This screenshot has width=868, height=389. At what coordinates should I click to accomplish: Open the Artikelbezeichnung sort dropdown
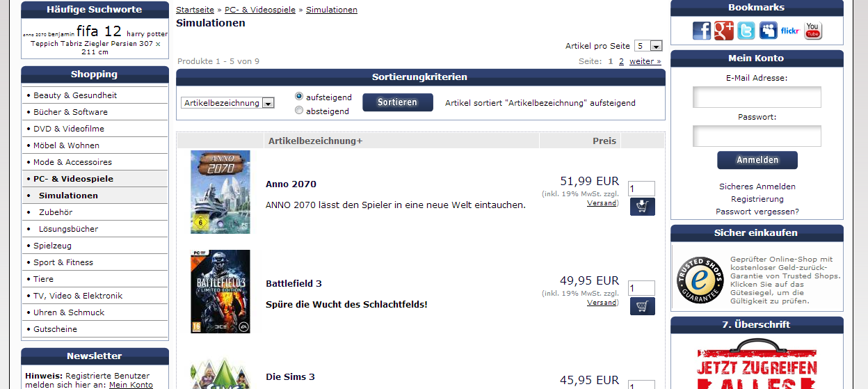click(x=228, y=103)
